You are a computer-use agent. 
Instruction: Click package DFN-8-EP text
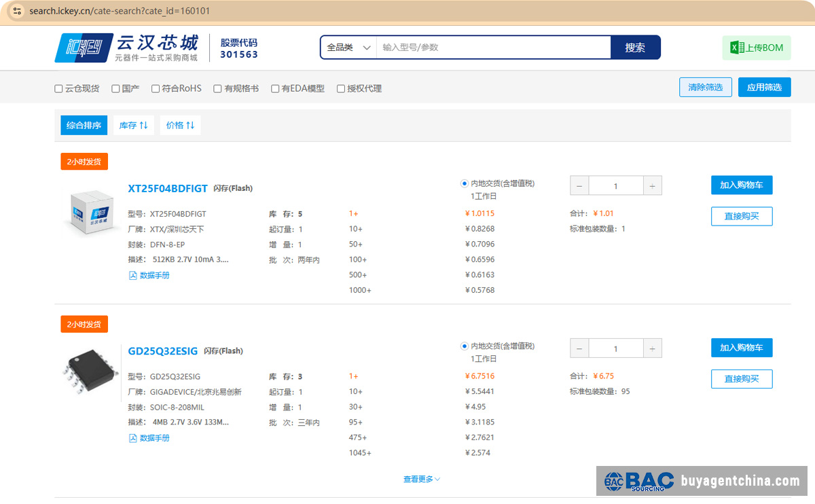click(167, 245)
